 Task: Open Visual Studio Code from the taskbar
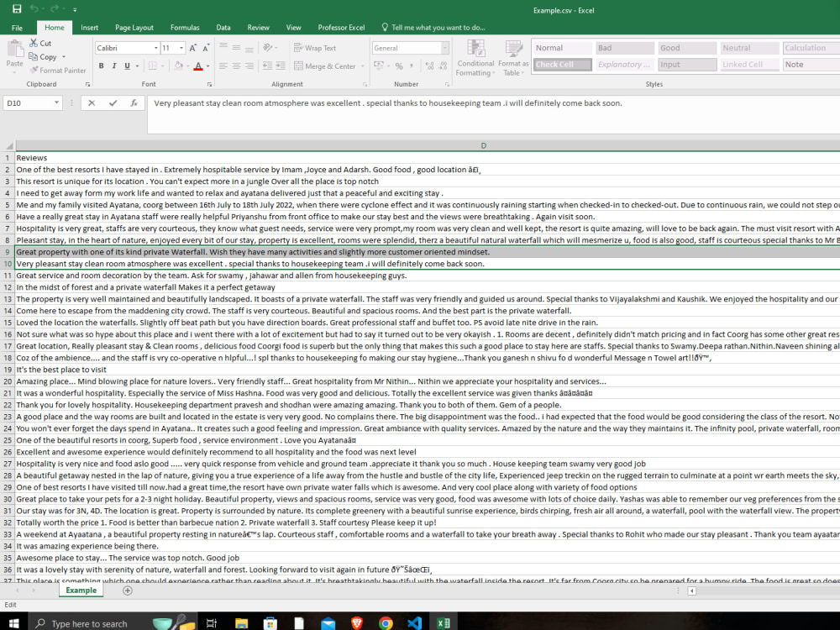coord(414,623)
